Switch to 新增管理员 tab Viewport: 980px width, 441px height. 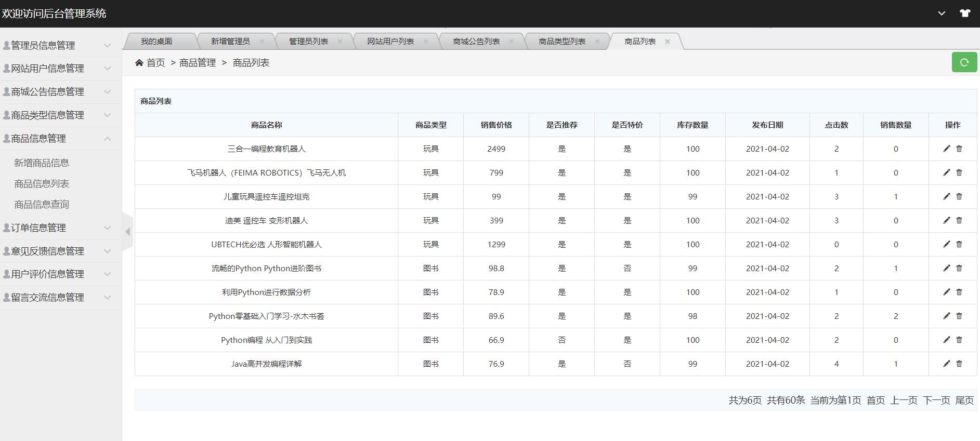click(x=230, y=41)
